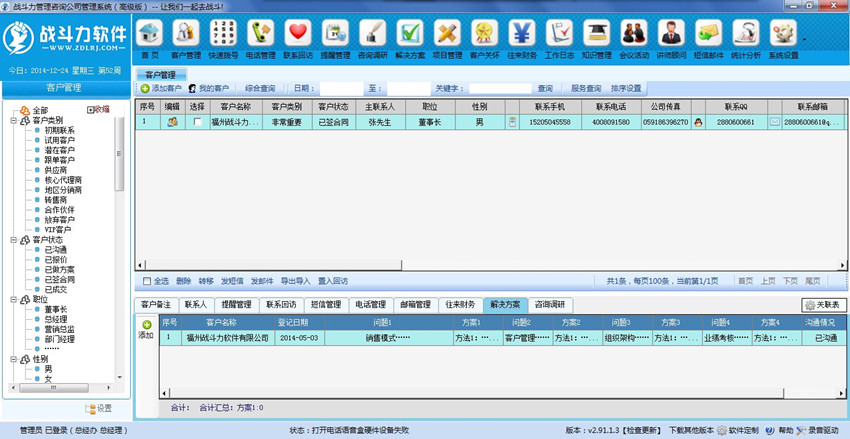Click the 排序设置 button
This screenshot has height=439, width=850.
[626, 88]
